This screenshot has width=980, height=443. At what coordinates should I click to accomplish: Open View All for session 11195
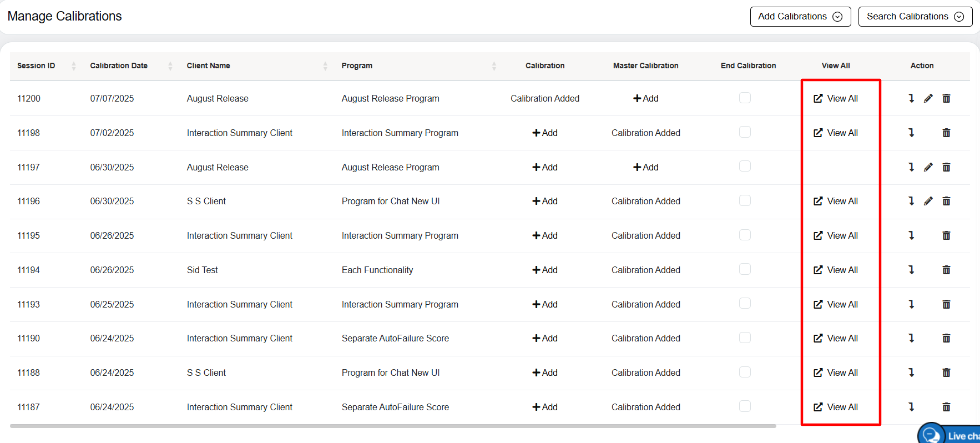pyautogui.click(x=836, y=235)
